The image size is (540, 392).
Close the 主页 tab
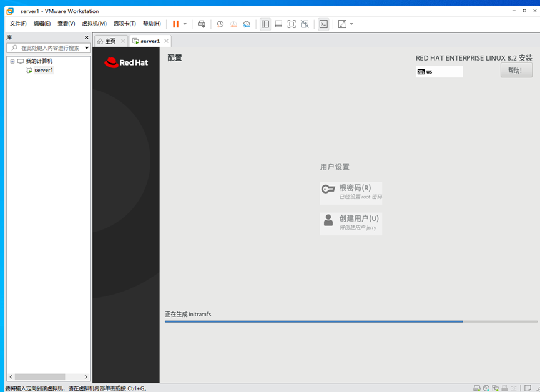[123, 41]
